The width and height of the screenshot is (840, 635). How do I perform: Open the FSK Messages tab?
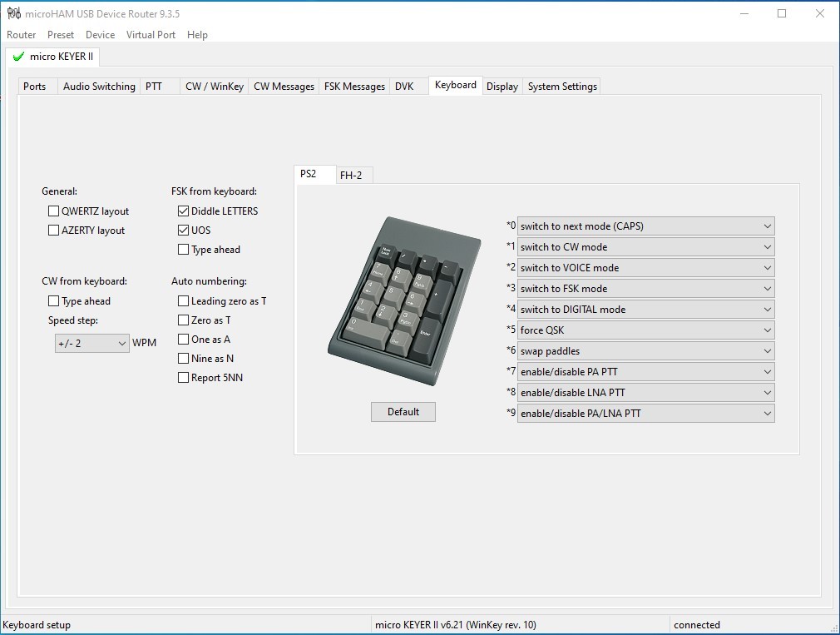[354, 87]
